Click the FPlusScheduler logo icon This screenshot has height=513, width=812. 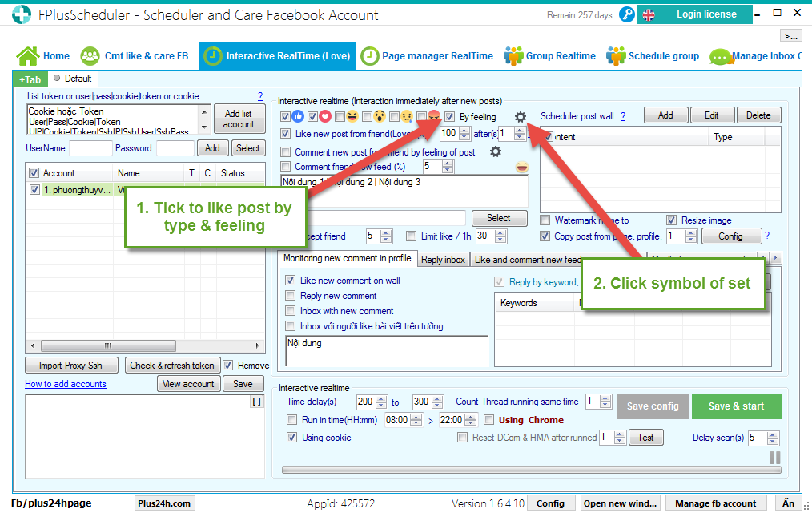(x=22, y=14)
